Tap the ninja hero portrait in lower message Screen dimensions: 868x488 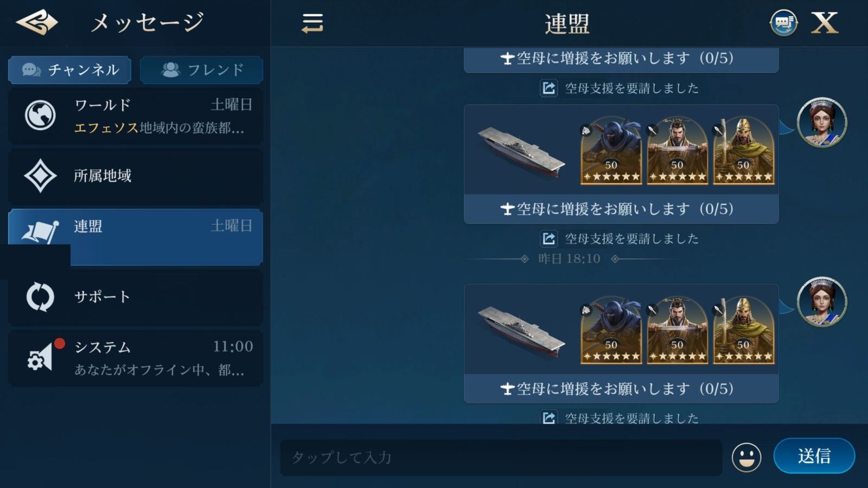(x=611, y=329)
